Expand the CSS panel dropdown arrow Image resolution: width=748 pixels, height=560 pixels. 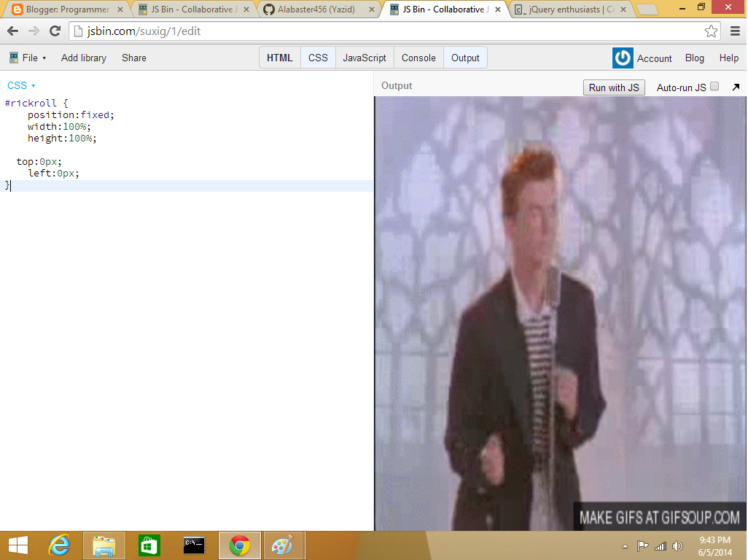coord(34,86)
